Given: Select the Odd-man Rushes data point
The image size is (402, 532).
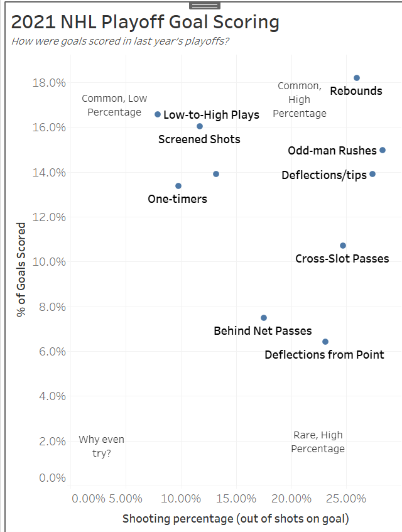Looking at the screenshot, I should 383,150.
